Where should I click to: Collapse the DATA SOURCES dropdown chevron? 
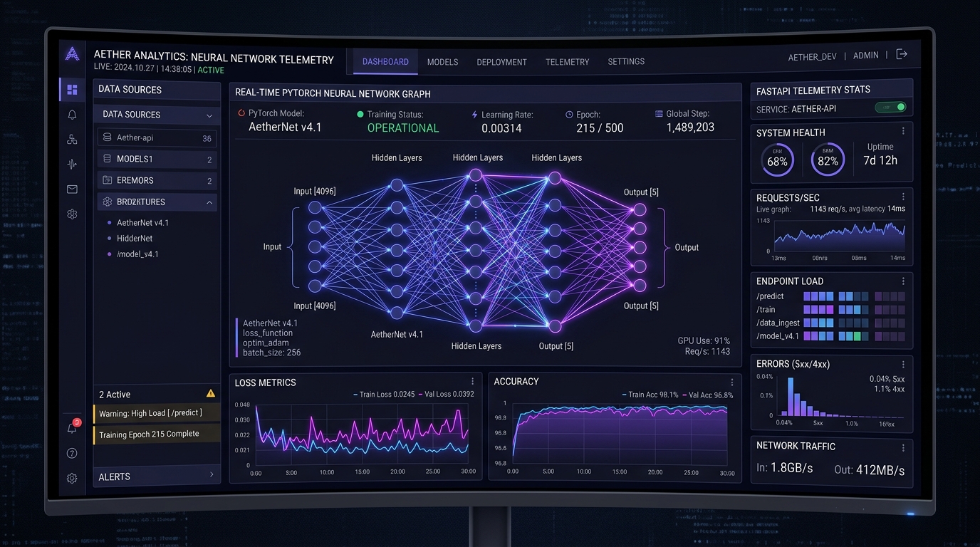pyautogui.click(x=209, y=115)
